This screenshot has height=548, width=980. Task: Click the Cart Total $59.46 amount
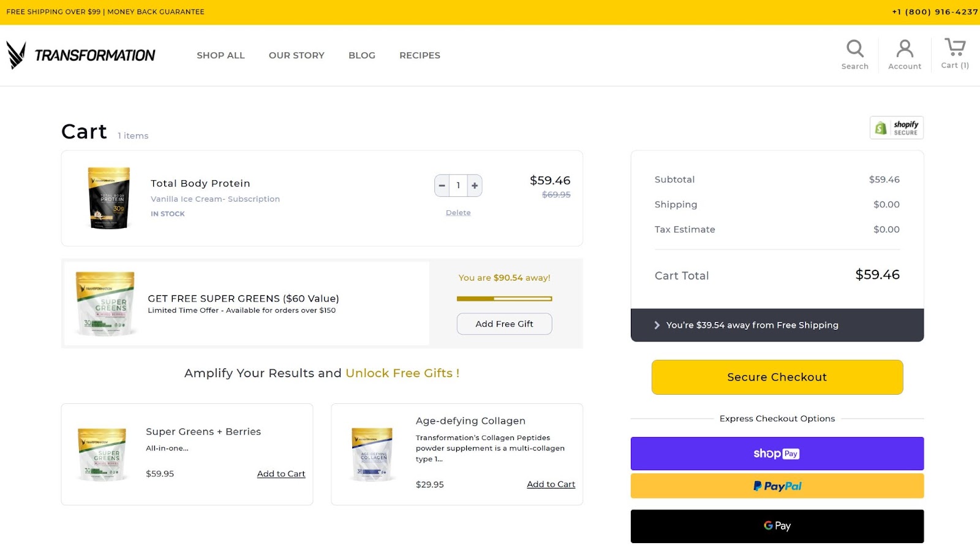click(x=877, y=275)
